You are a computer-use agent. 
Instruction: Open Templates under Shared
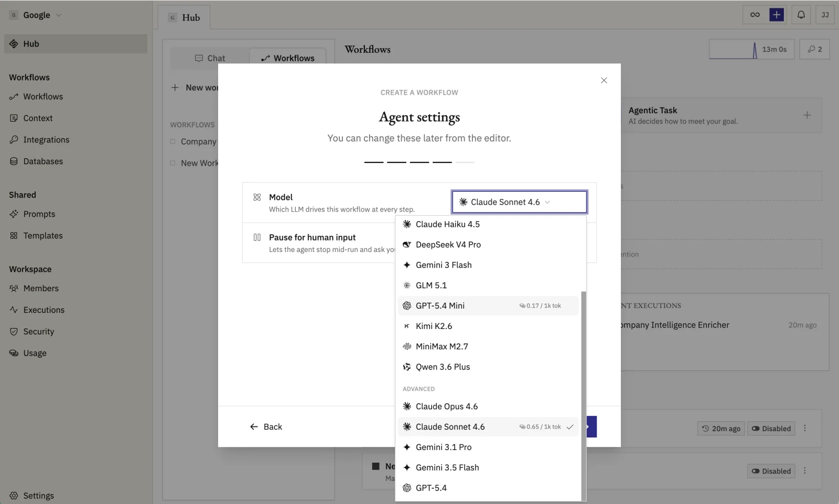click(x=76, y=236)
